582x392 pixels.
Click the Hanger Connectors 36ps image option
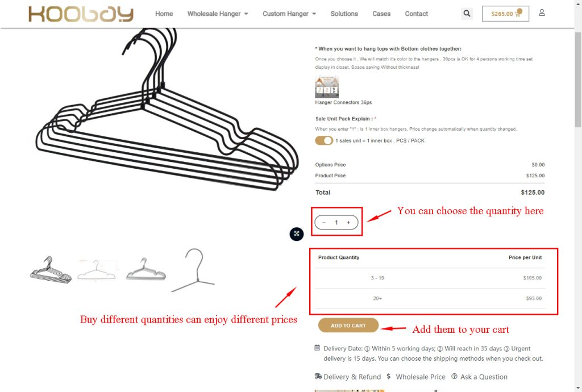[x=327, y=87]
